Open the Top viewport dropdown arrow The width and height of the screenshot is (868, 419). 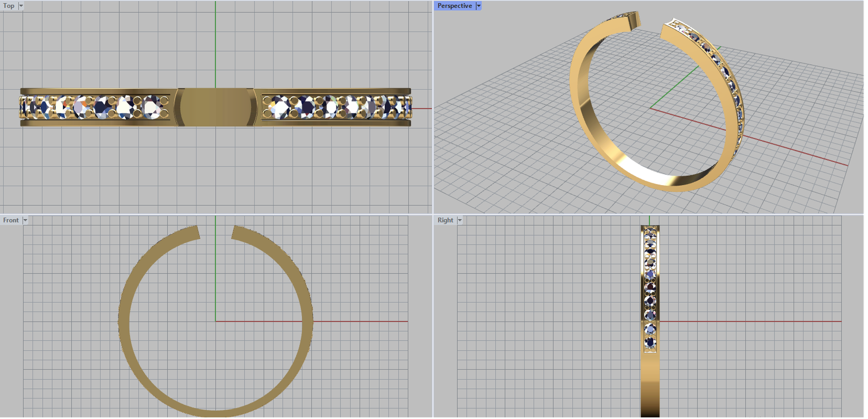21,6
